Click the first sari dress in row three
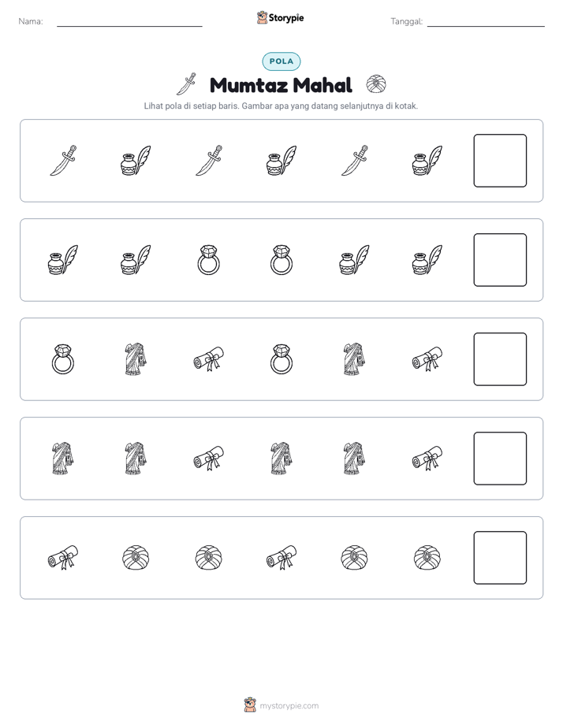Image resolution: width=563 pixels, height=728 pixels. 136,359
